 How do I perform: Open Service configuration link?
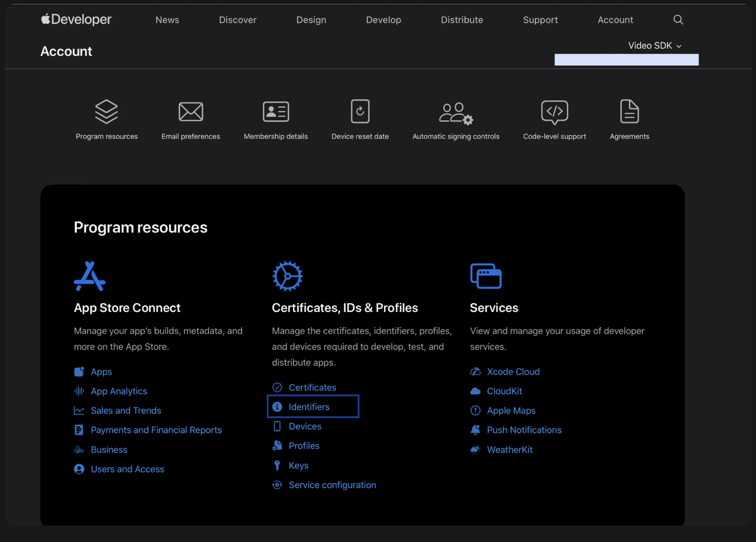click(332, 485)
